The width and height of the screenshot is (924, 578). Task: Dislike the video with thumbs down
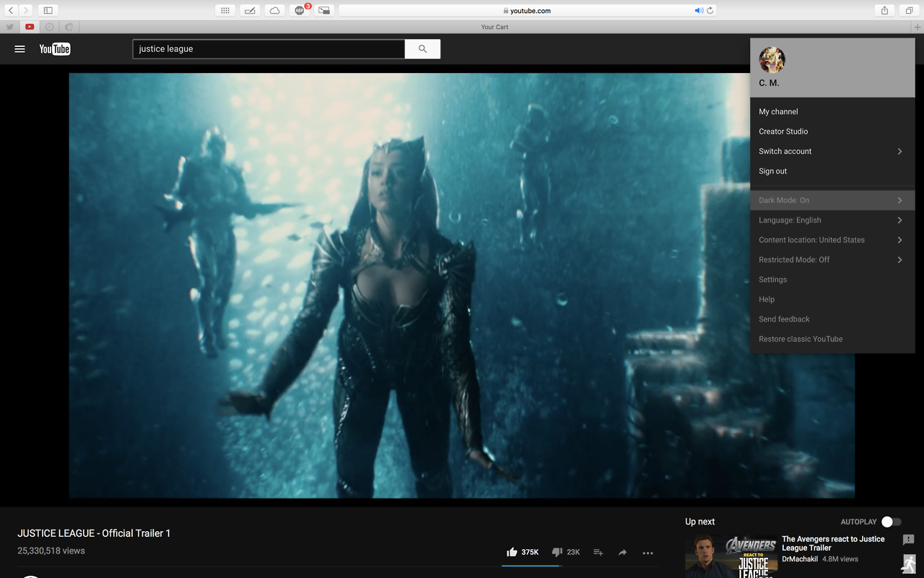(x=557, y=552)
